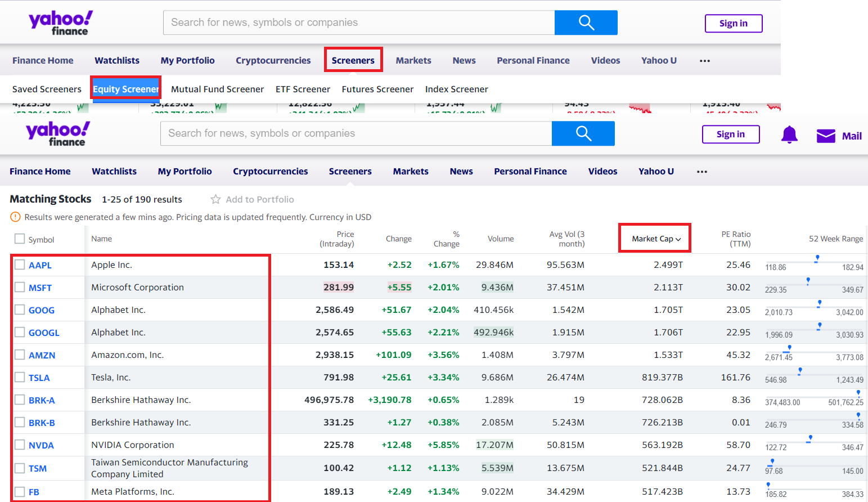Sort by Market Cap column dropdown

click(x=656, y=239)
